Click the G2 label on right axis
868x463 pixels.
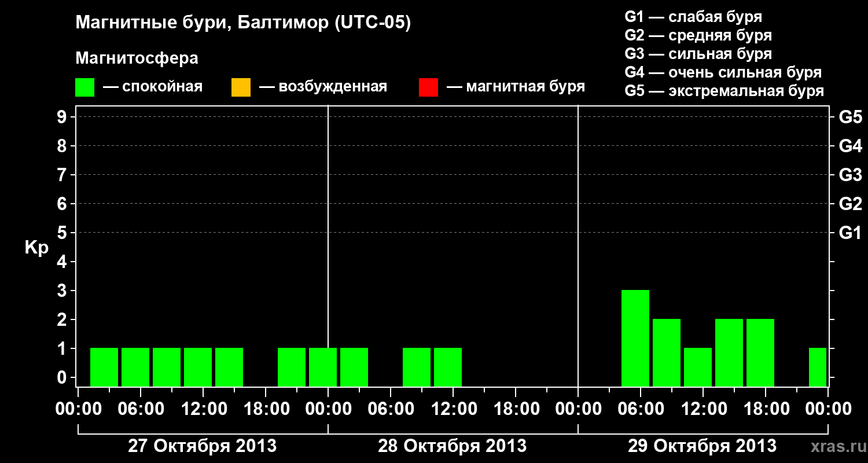[x=850, y=204]
